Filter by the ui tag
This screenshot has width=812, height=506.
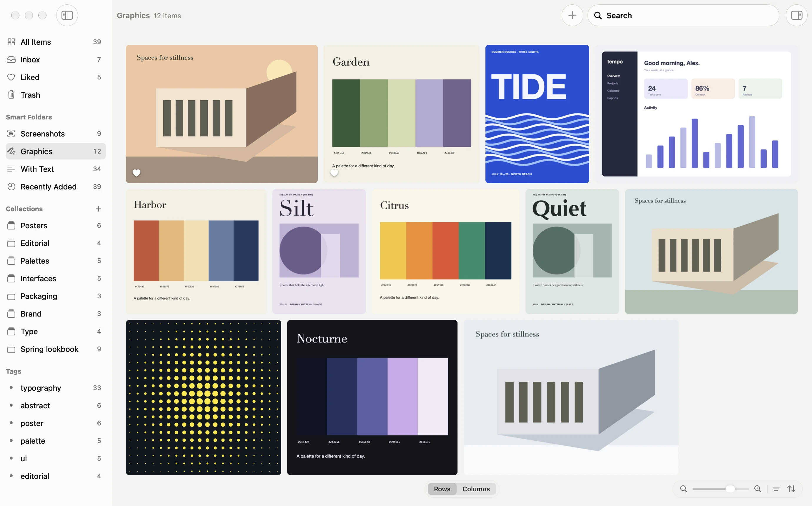tap(56, 458)
